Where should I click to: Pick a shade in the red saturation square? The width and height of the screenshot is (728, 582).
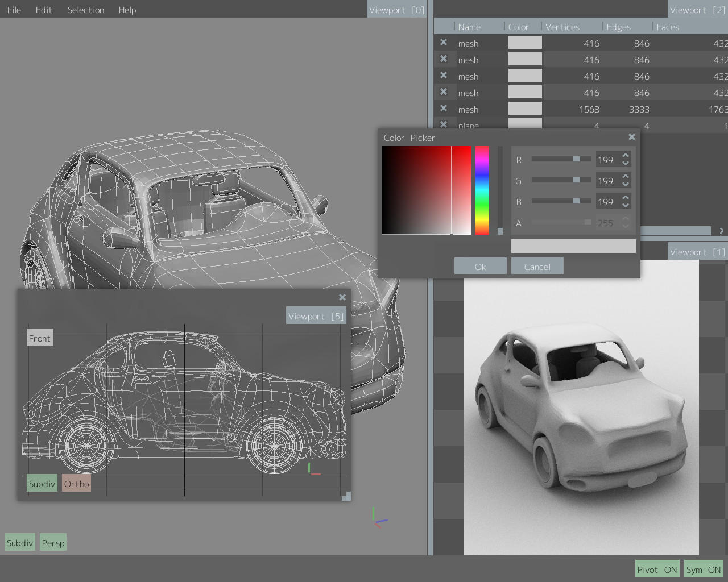[427, 190]
